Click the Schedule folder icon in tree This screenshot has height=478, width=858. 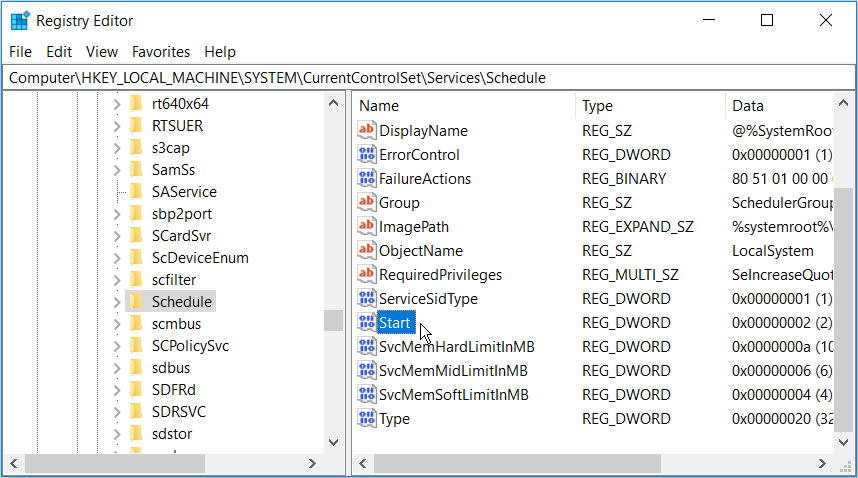[137, 302]
